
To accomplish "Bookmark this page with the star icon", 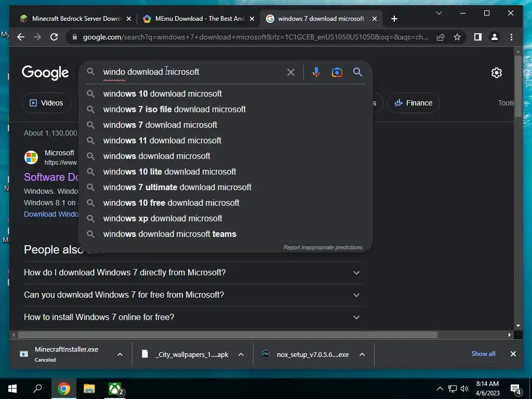I will point(457,37).
